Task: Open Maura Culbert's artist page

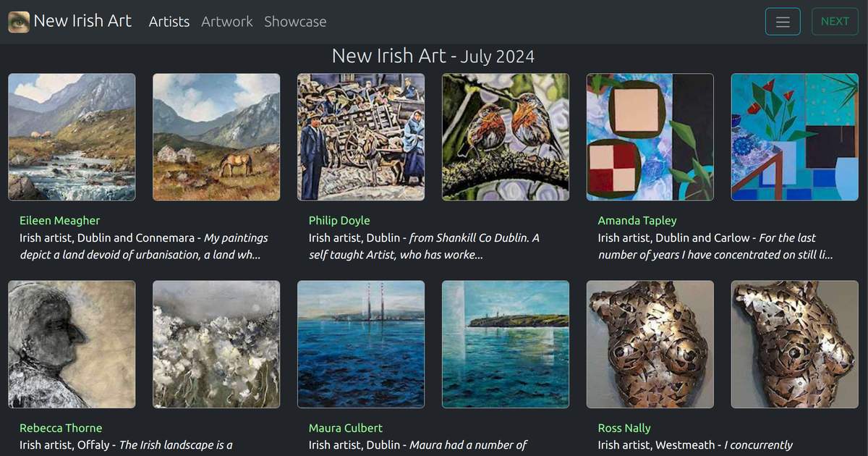Action: (346, 428)
